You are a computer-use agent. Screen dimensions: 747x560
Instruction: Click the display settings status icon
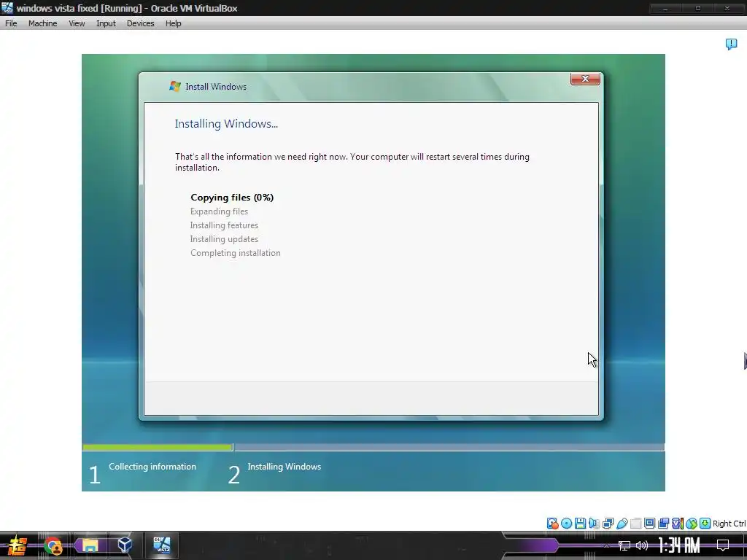[649, 524]
